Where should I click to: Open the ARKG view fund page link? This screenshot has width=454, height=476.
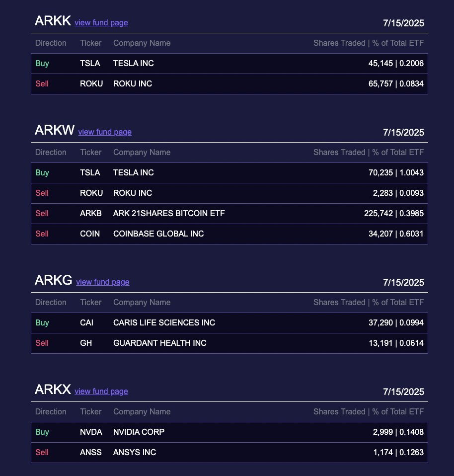pos(103,282)
